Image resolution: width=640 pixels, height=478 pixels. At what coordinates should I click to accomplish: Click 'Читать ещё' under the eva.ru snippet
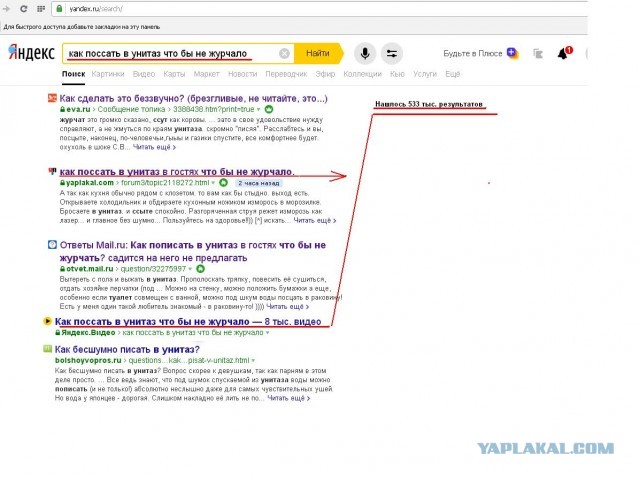pos(154,147)
